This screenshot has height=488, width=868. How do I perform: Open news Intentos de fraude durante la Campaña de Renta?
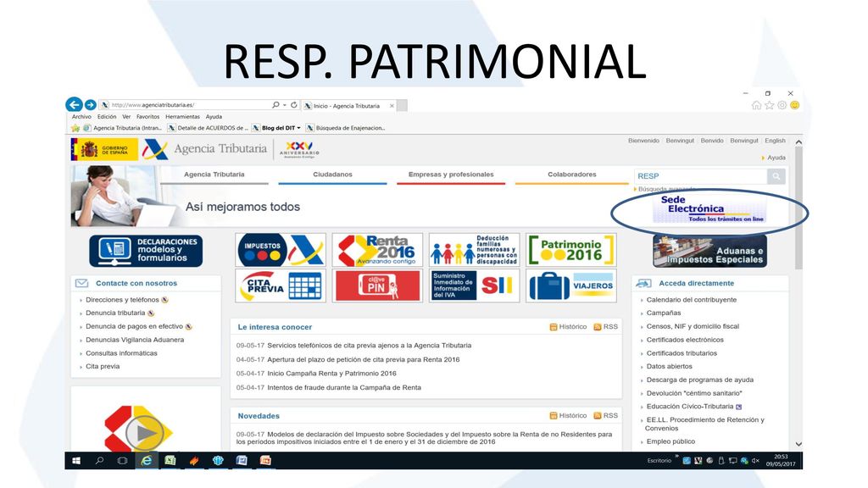[344, 388]
